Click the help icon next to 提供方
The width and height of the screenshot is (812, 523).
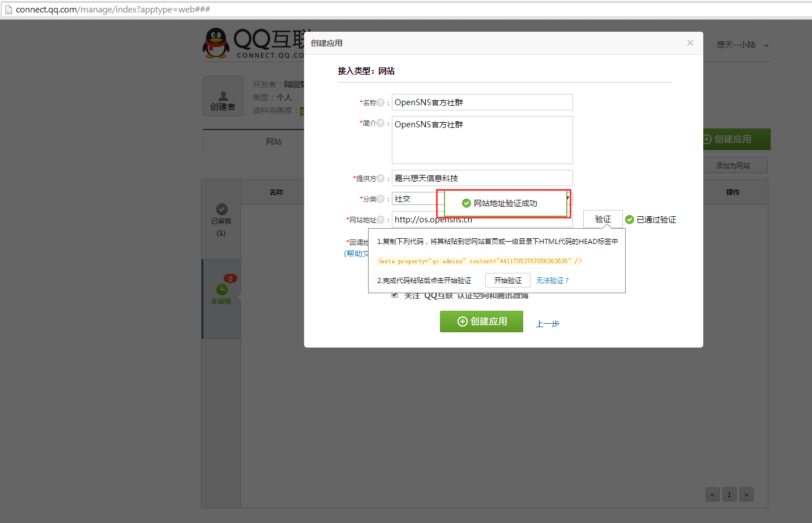381,178
